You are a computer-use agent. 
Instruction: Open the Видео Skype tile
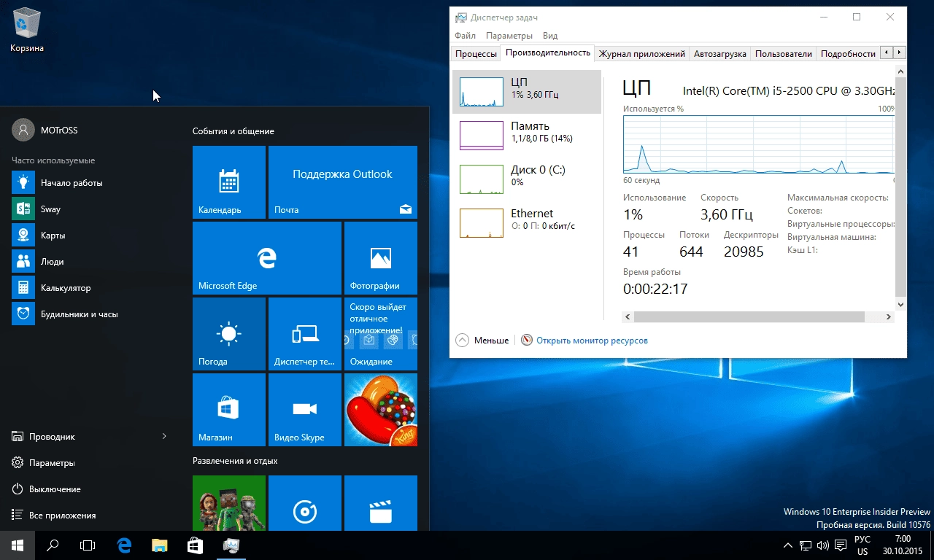click(305, 410)
